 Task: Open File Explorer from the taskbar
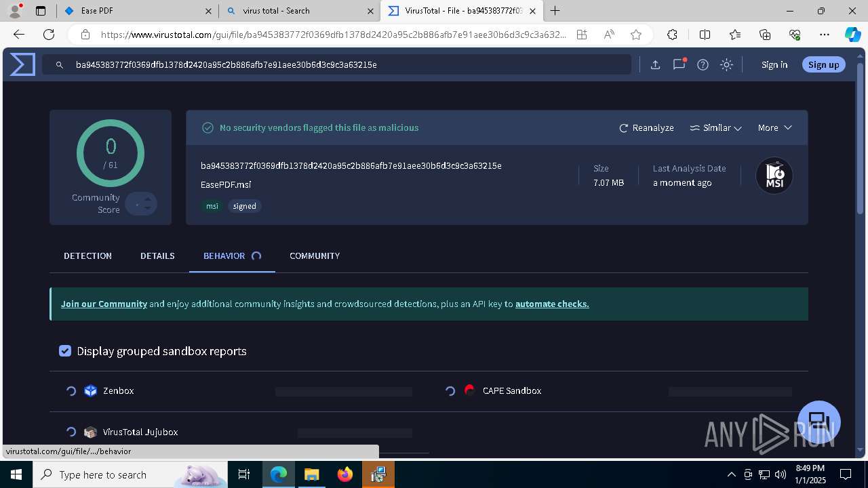(x=311, y=474)
